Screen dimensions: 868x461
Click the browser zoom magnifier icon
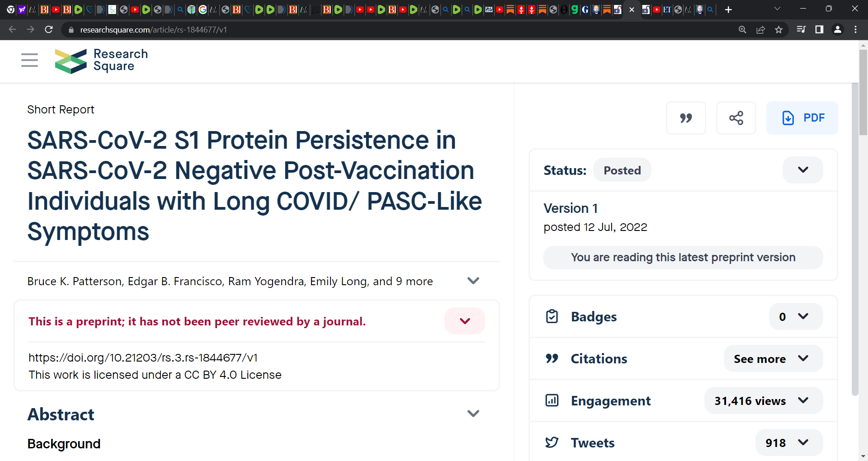(x=742, y=30)
